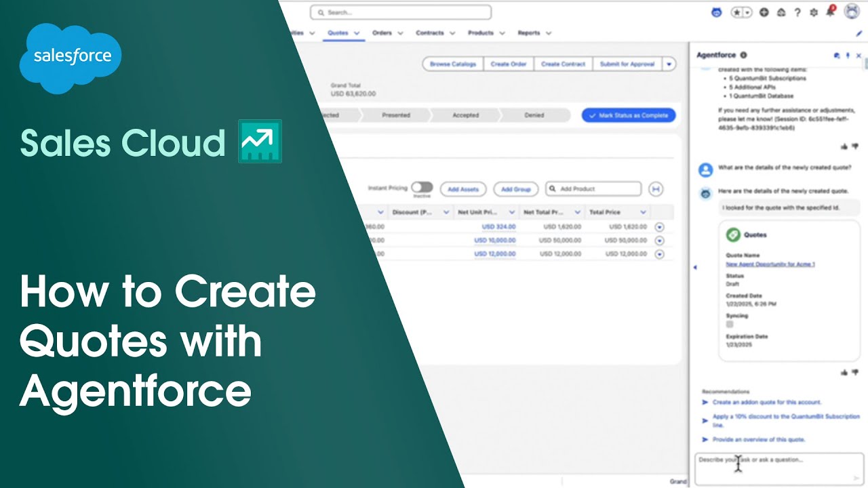Switch to the Orders tab
Screen dimensions: 868x488
[382, 33]
